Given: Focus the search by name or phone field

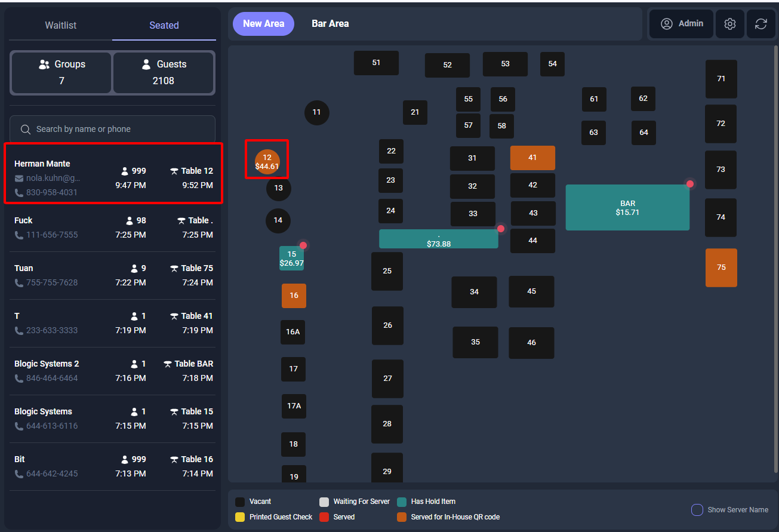Looking at the screenshot, I should (x=119, y=130).
